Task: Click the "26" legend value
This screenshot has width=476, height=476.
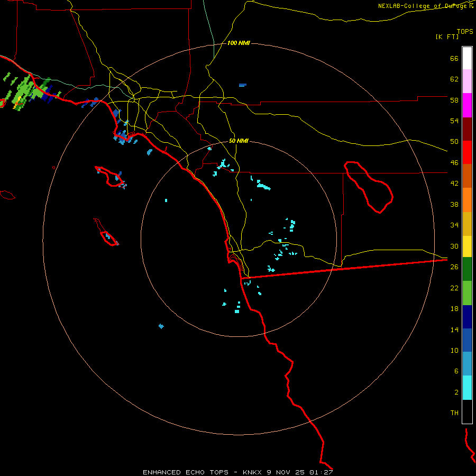Action: click(454, 267)
